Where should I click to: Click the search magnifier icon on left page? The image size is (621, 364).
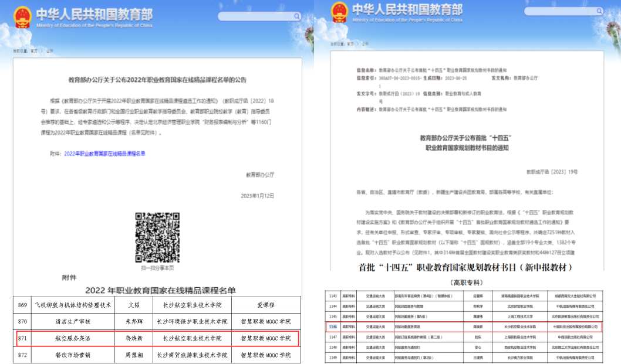coord(296,16)
